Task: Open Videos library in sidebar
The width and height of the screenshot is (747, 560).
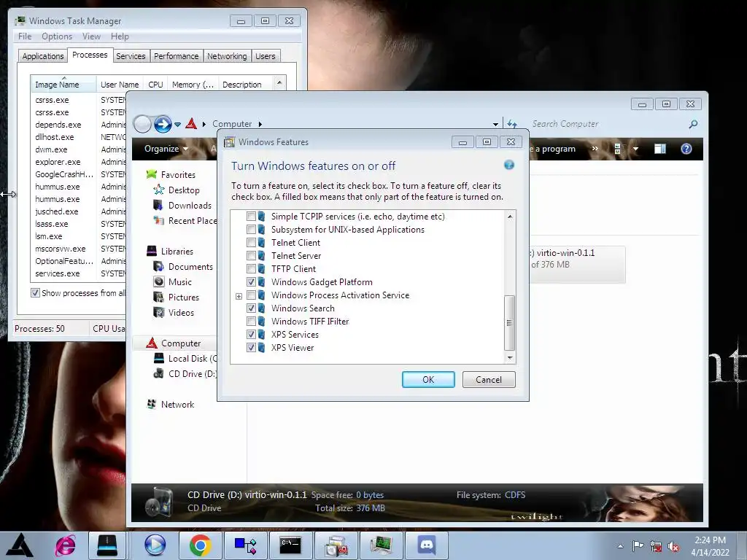Action: (181, 312)
